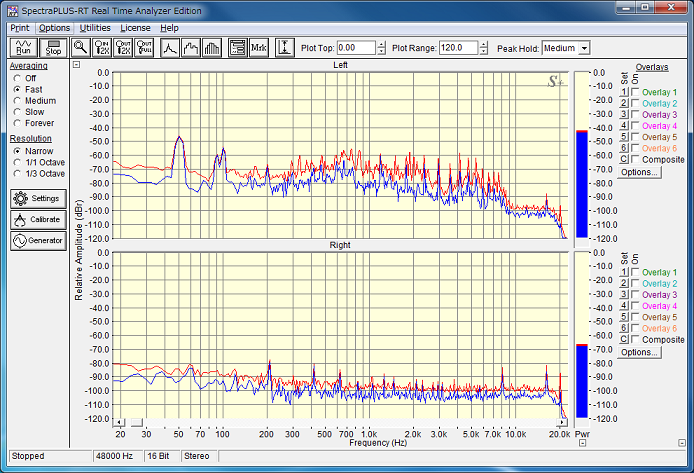The height and width of the screenshot is (473, 694).
Task: Click the frequency axis scrollbar thumb
Action: click(137, 422)
